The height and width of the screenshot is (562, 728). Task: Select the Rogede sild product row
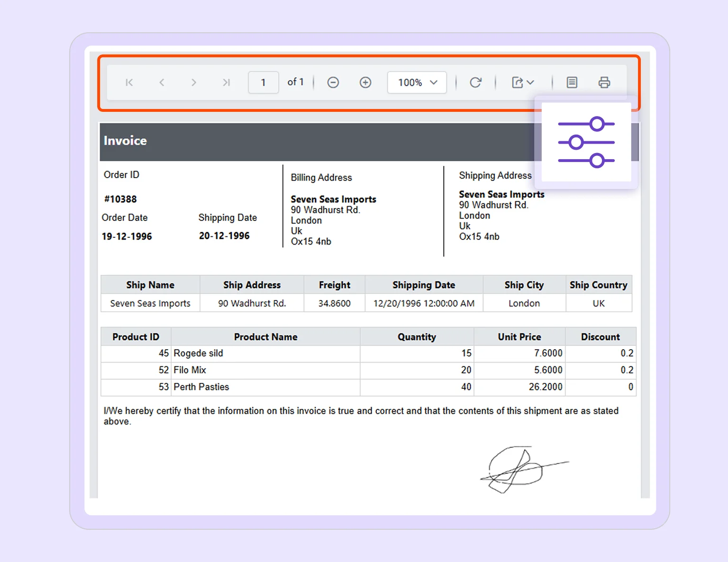pos(265,353)
